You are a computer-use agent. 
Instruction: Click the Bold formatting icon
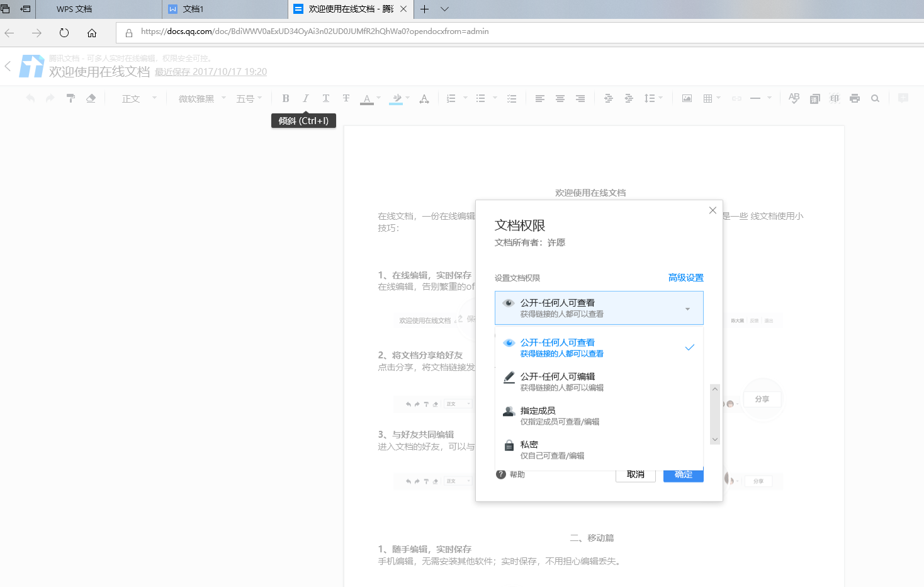point(286,98)
